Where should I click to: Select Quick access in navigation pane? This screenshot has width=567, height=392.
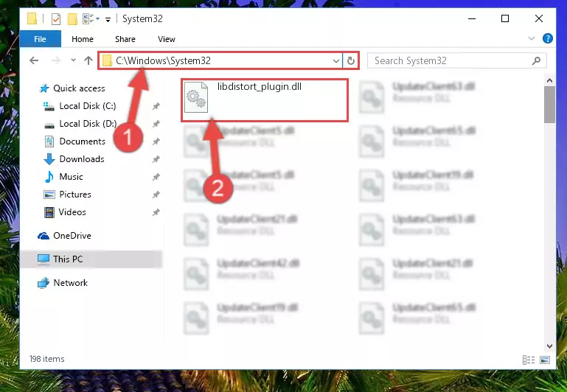(x=79, y=88)
